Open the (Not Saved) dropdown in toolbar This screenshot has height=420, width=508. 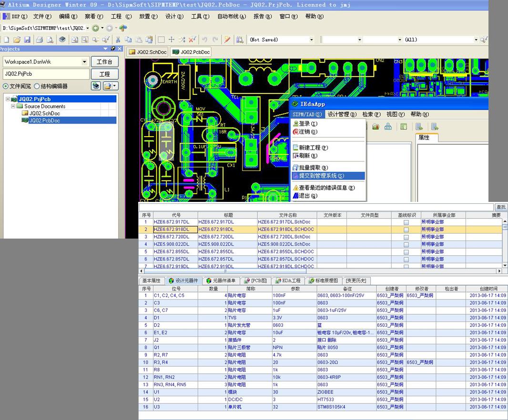(x=312, y=40)
